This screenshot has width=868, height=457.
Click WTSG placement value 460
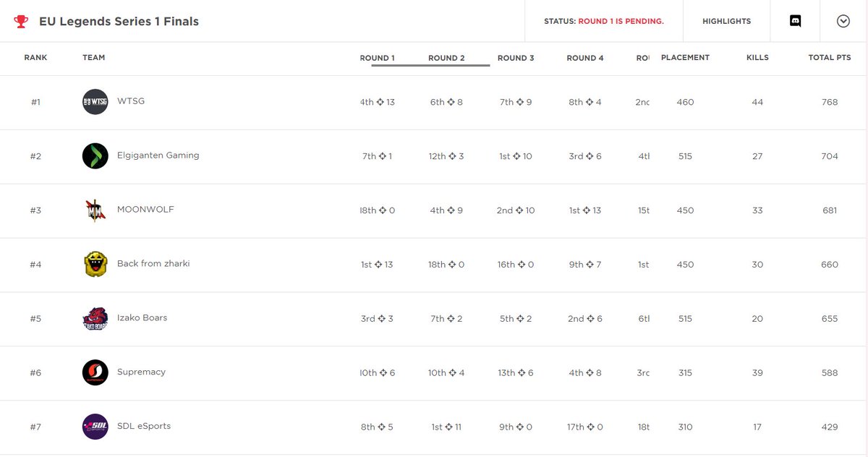685,102
